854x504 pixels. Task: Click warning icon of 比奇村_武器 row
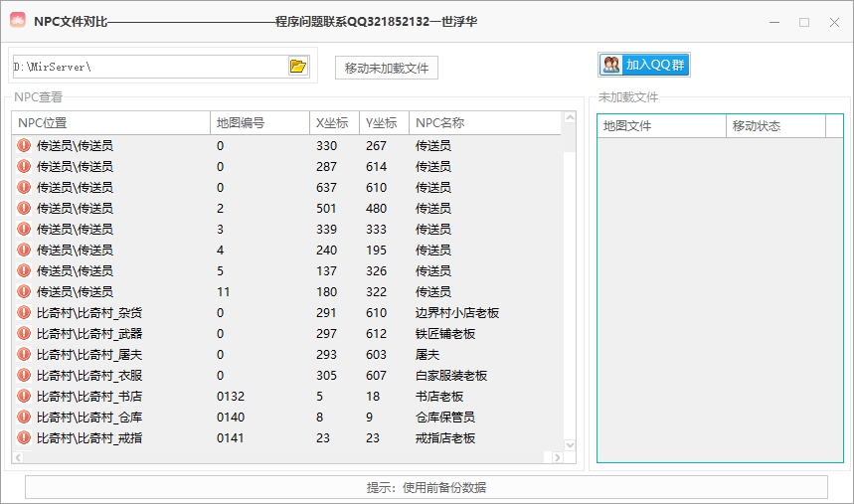(24, 333)
